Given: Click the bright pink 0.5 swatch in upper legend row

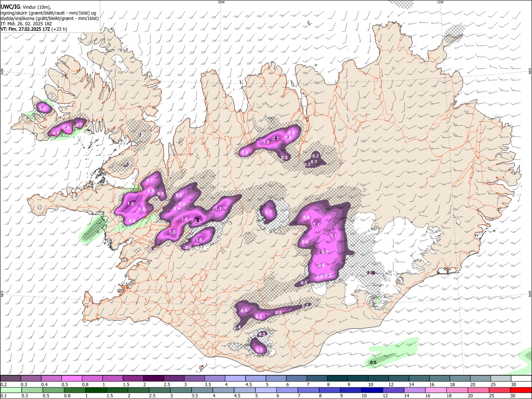Looking at the screenshot, I should click(x=71, y=379).
